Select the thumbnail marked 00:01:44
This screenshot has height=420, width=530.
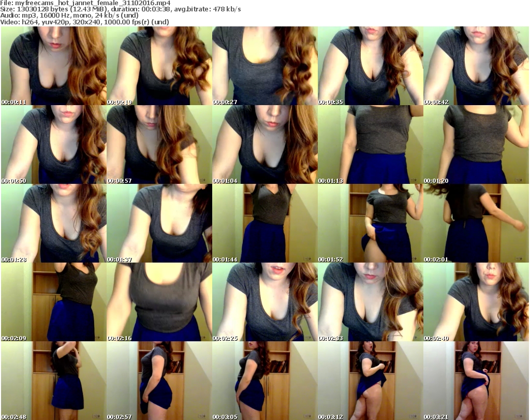(x=265, y=223)
